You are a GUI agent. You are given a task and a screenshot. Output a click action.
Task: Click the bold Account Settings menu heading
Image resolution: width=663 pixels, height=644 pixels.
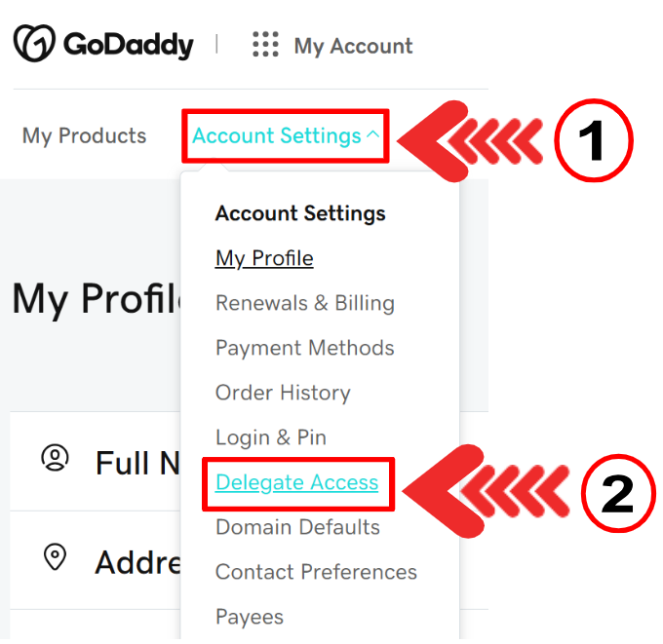(x=300, y=213)
